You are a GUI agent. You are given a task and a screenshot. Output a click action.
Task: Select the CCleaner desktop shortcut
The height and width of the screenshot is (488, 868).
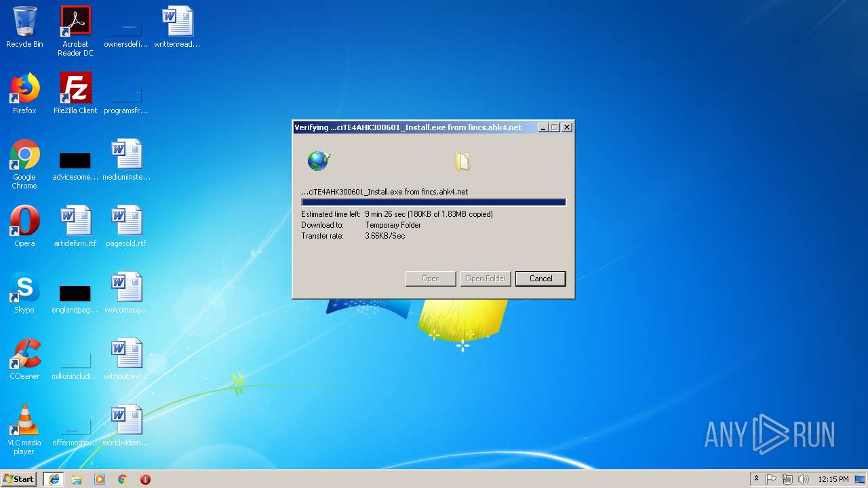pos(24,359)
